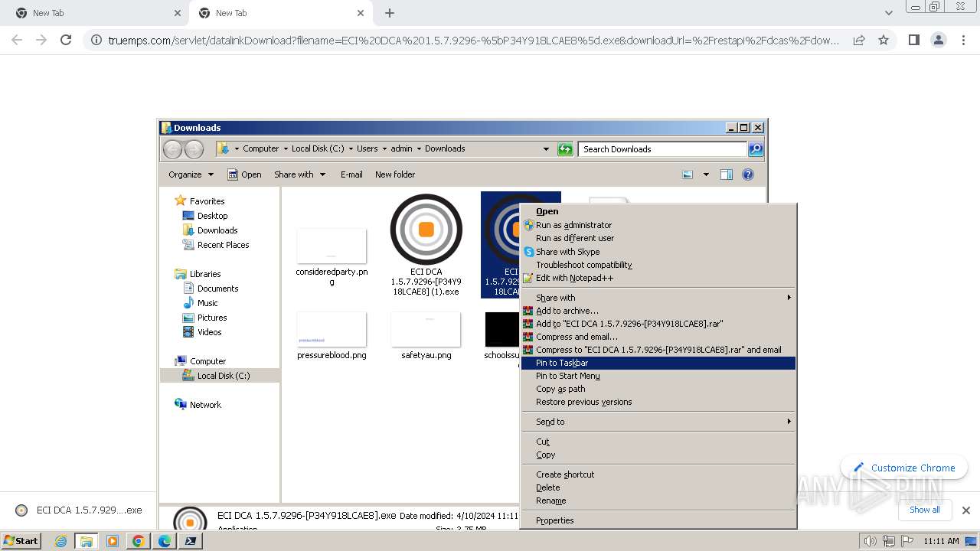
Task: Choose Edit with Notepad++
Action: point(658,278)
